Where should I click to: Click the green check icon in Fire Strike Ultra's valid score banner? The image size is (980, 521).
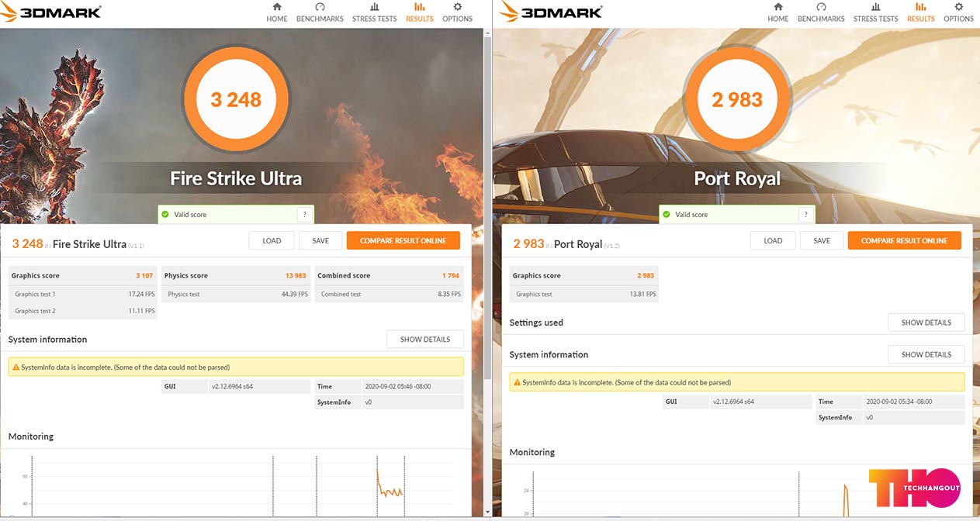164,214
